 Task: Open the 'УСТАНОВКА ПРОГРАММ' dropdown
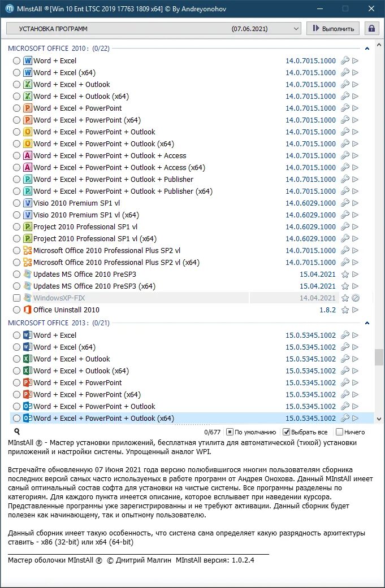[x=153, y=28]
